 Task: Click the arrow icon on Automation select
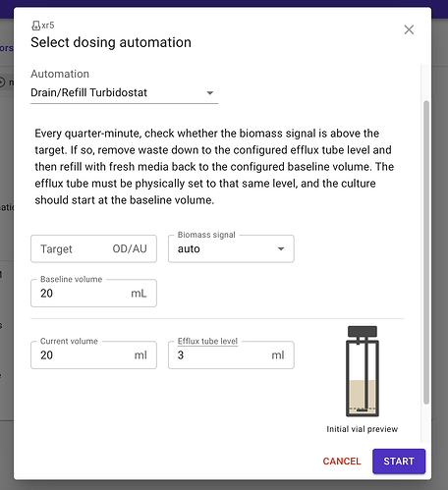(210, 93)
